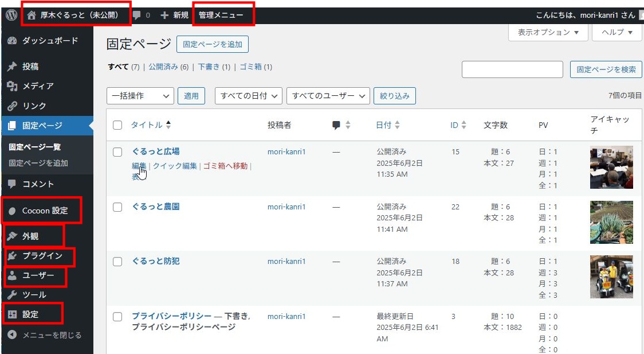
Task: Click the Dashboard gauge icon
Action: click(12, 41)
